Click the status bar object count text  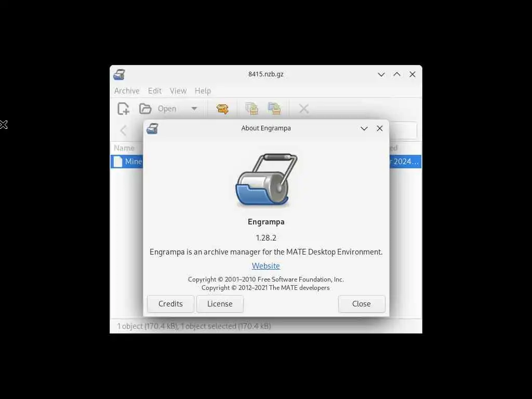(194, 326)
